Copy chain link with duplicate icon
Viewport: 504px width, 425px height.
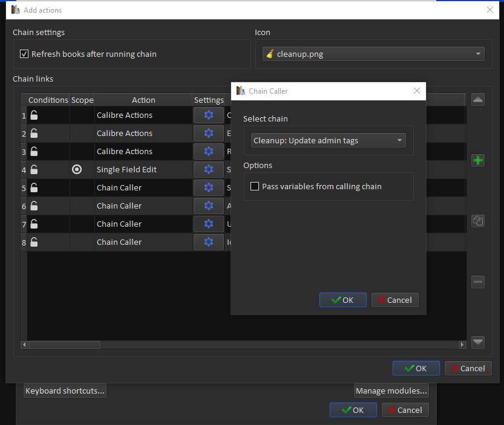[x=478, y=221]
